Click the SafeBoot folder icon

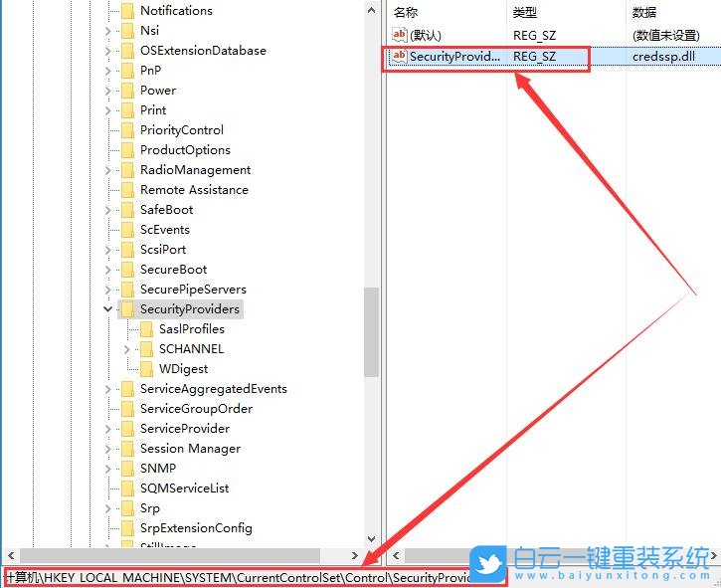[x=127, y=210]
